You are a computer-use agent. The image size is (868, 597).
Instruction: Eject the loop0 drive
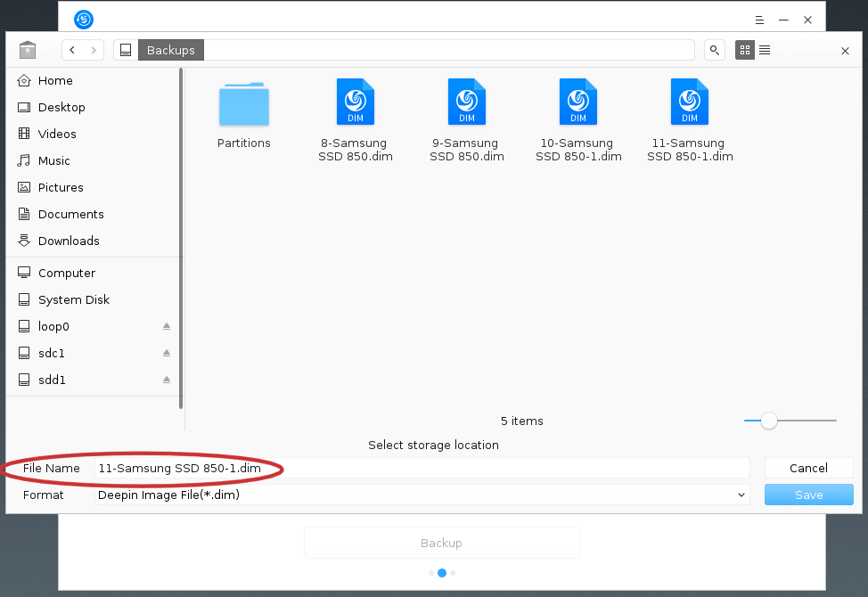(x=167, y=326)
